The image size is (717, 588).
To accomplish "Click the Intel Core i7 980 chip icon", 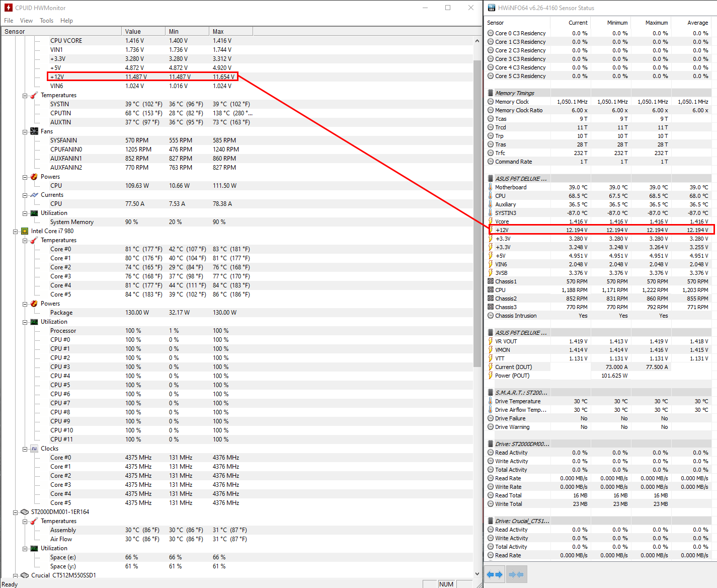I will pos(25,231).
